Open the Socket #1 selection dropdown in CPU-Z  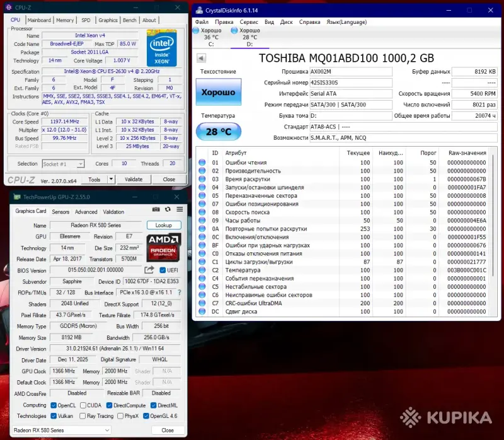coord(79,164)
